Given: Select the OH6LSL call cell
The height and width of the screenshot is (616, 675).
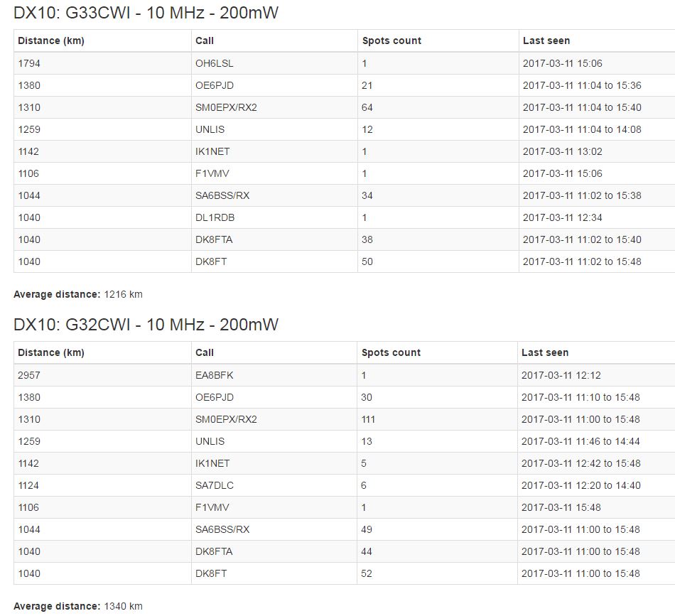Looking at the screenshot, I should click(x=214, y=63).
